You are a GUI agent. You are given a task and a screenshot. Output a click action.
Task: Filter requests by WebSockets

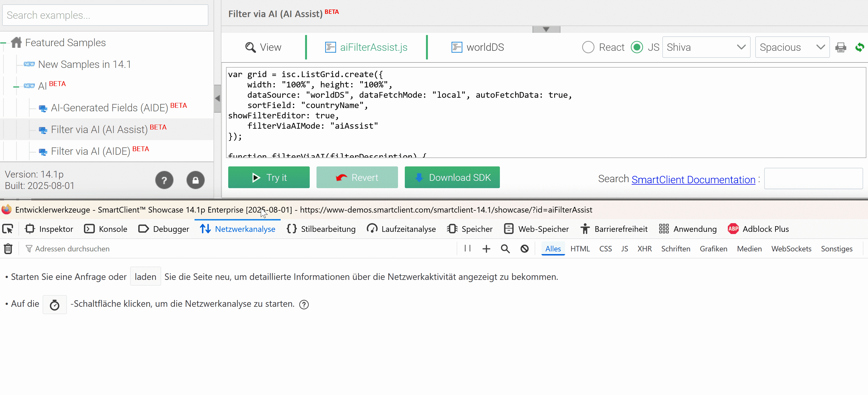click(791, 249)
